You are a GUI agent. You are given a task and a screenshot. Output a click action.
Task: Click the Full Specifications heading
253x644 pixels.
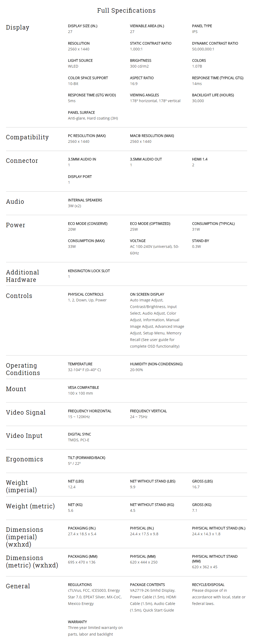click(126, 11)
